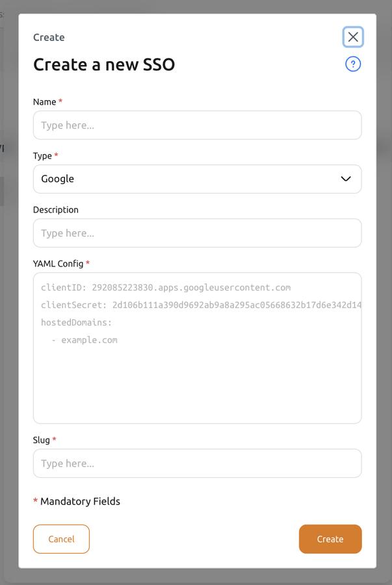The image size is (392, 585).
Task: Expand the Google type selection list
Action: tap(197, 178)
